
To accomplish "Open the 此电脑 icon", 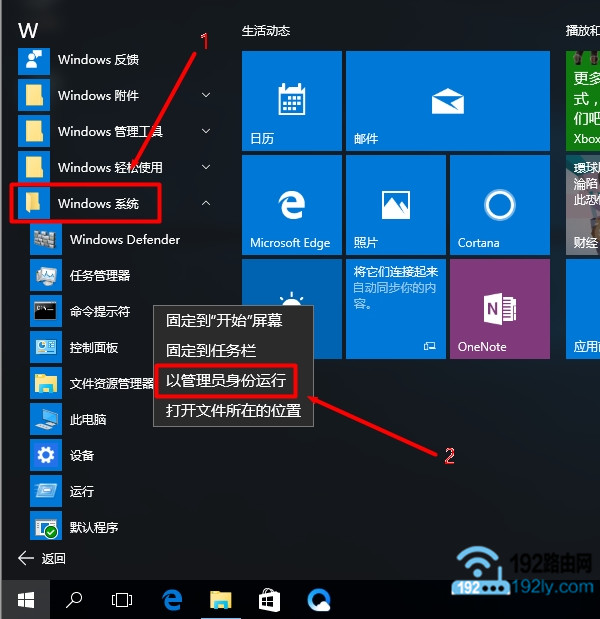I will tap(46, 419).
